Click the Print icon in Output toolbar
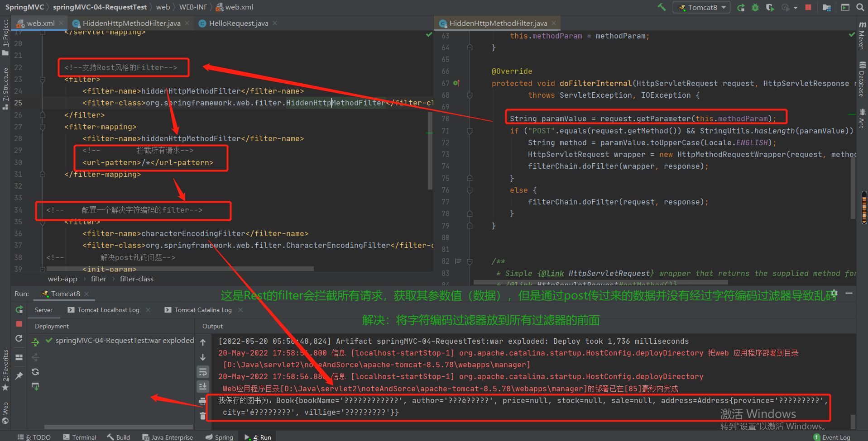The height and width of the screenshot is (441, 868). pyautogui.click(x=203, y=401)
